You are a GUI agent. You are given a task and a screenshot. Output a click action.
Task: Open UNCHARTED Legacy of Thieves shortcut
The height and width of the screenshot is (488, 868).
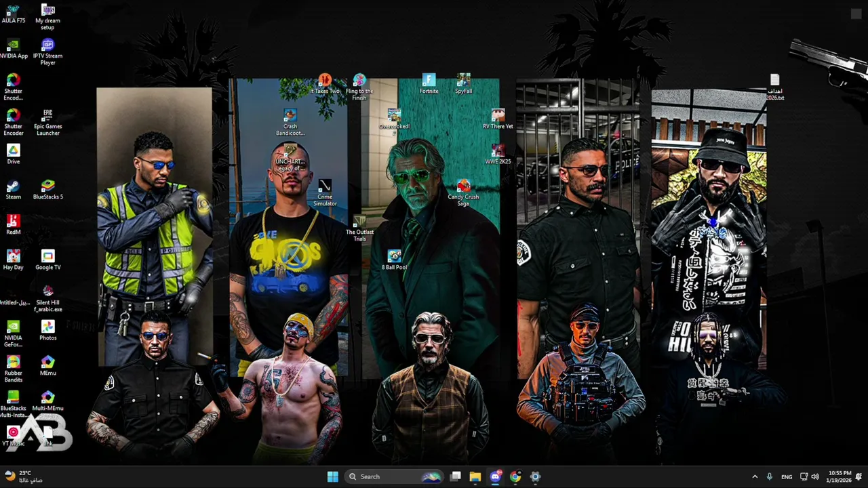pos(290,157)
